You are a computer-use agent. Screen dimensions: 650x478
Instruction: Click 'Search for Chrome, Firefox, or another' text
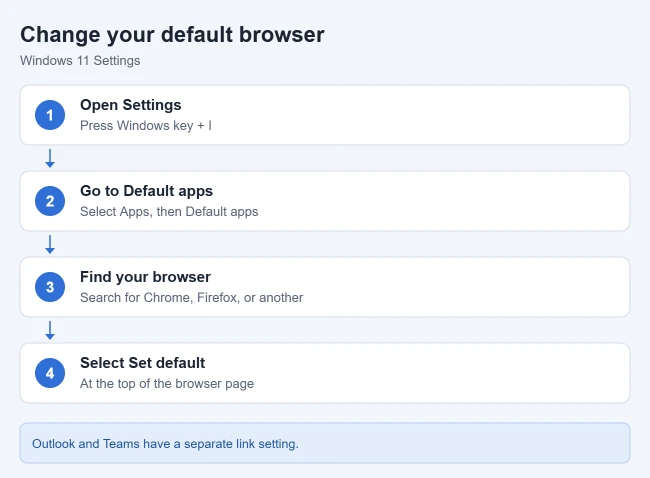coord(192,298)
